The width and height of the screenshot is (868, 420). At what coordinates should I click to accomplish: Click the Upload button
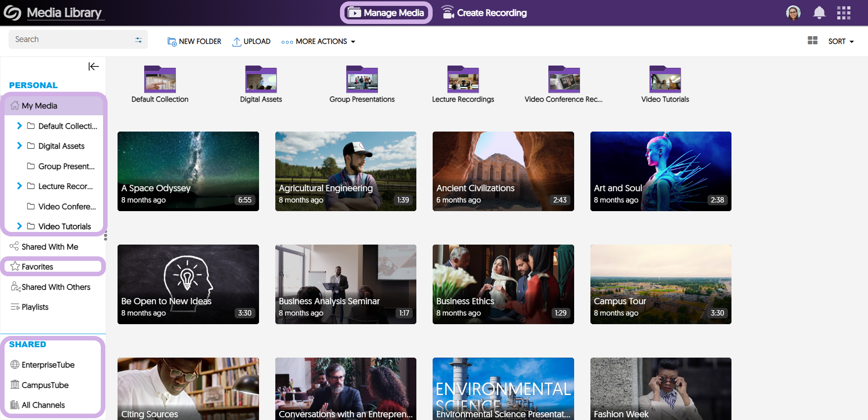click(251, 42)
